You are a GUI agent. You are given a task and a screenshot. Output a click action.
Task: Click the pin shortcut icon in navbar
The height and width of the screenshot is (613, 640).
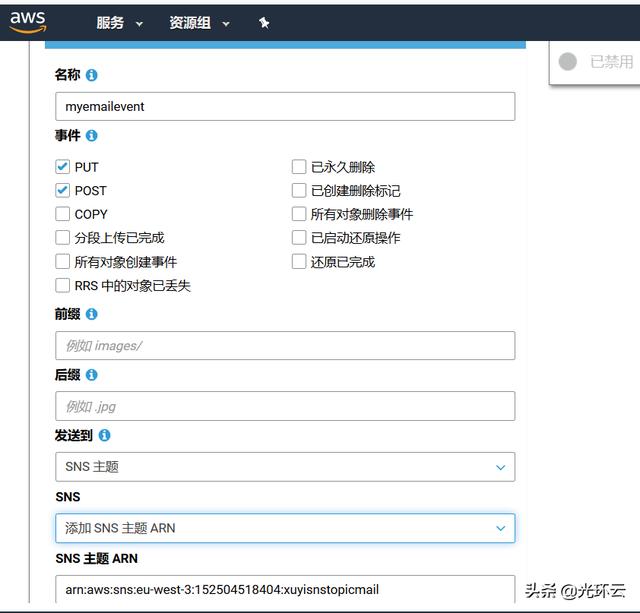[x=264, y=23]
